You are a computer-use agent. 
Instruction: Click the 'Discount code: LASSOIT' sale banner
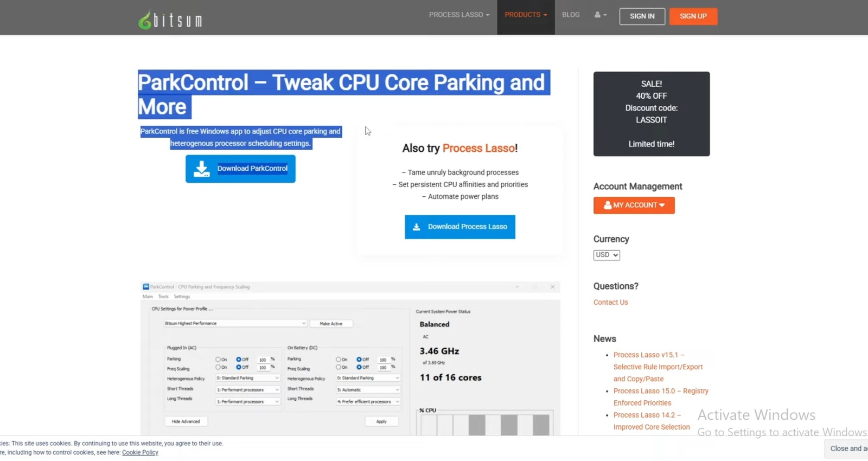(x=652, y=114)
